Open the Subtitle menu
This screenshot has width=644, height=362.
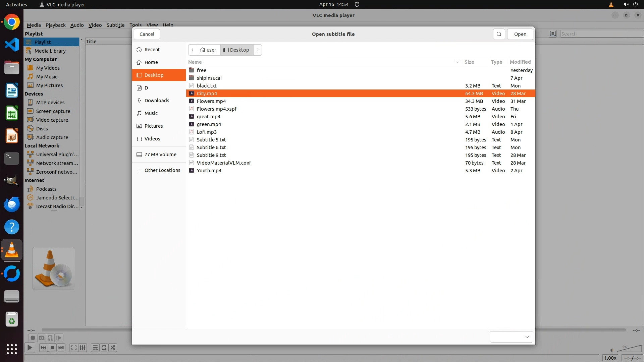tap(115, 25)
